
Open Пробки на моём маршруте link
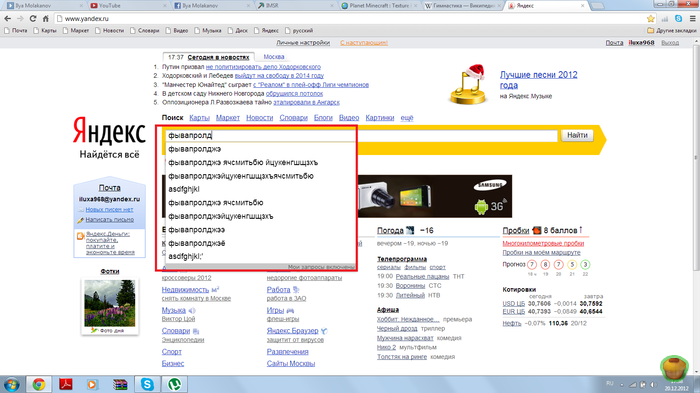click(541, 252)
